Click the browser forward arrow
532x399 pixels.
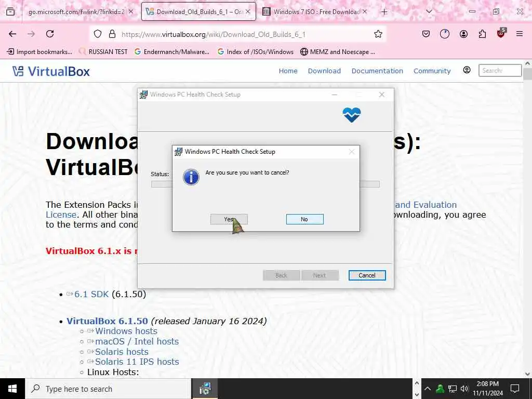click(x=31, y=34)
